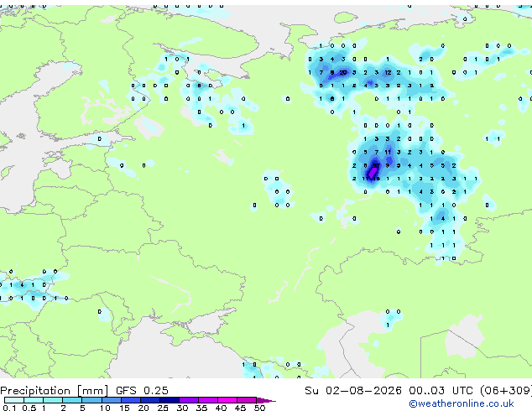532x411 pixels.
Task: Click the legend label '15'
Action: coord(124,408)
